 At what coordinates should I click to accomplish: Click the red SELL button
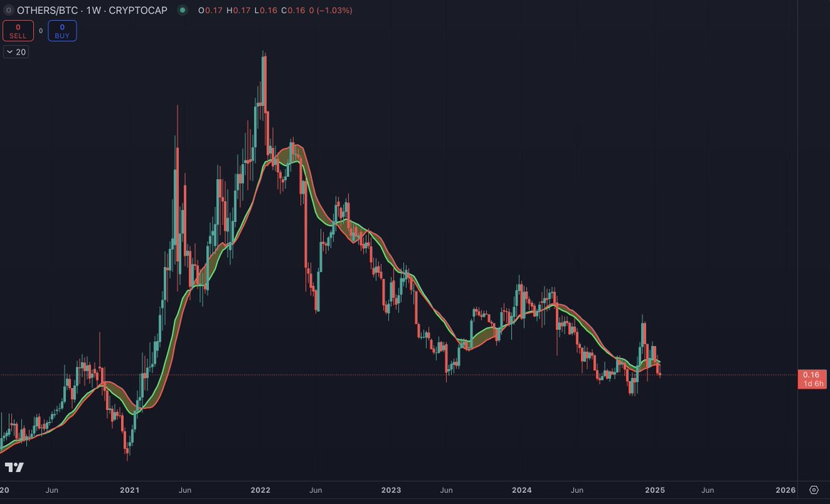click(18, 30)
